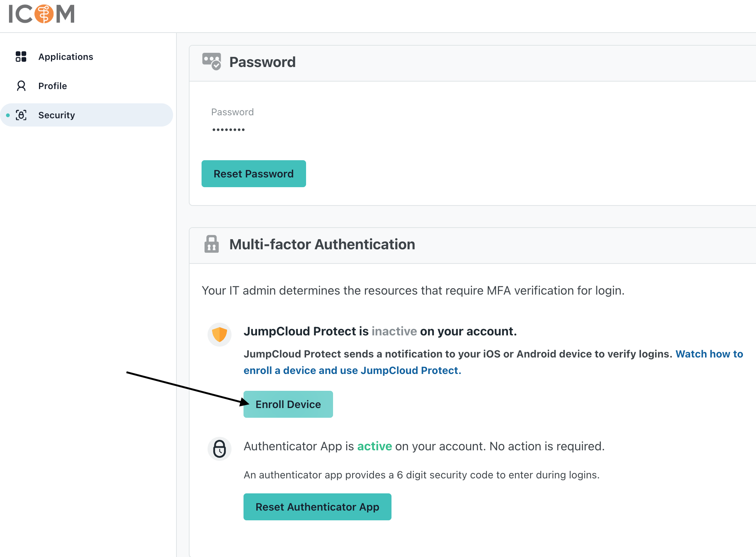This screenshot has width=756, height=557.
Task: Click the Enroll Device button
Action: point(288,404)
